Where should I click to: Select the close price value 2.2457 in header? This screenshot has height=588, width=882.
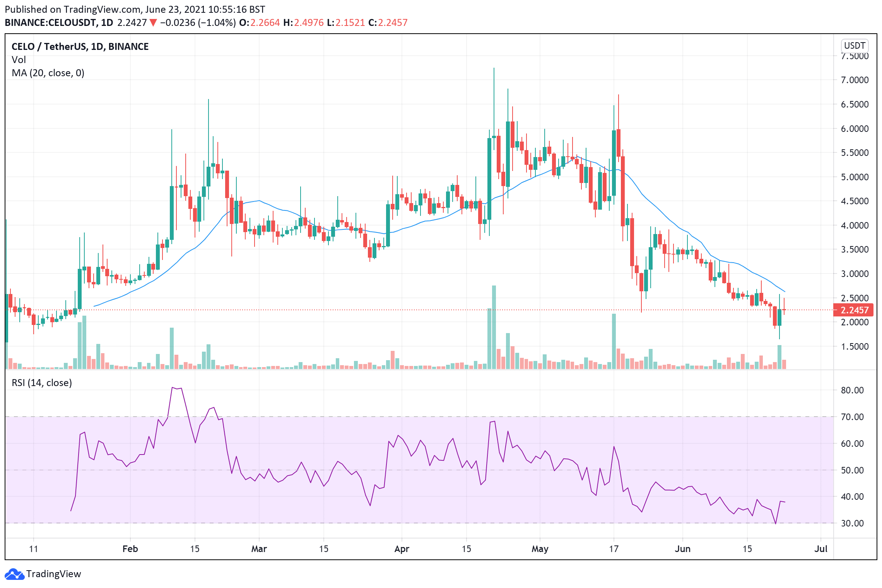393,23
